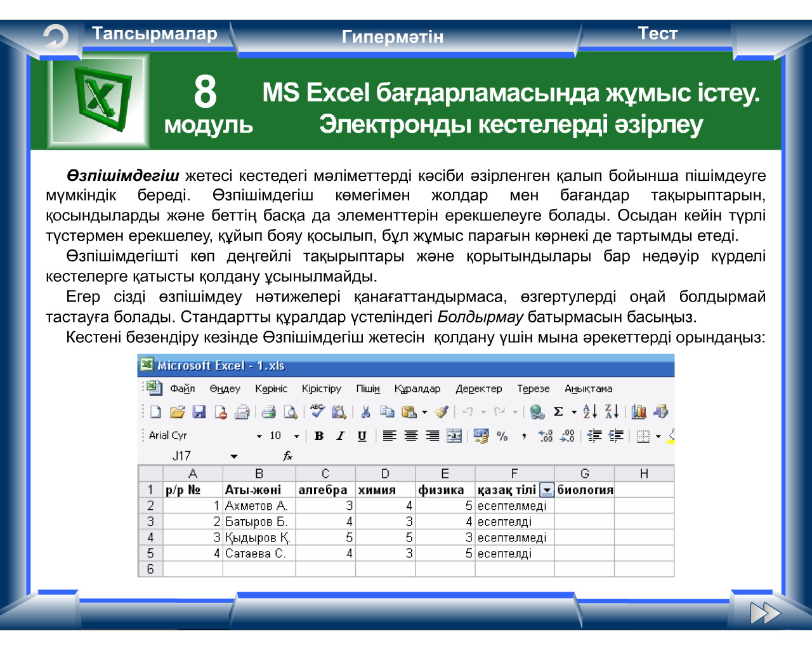Toggle Align Right

pyautogui.click(x=433, y=436)
